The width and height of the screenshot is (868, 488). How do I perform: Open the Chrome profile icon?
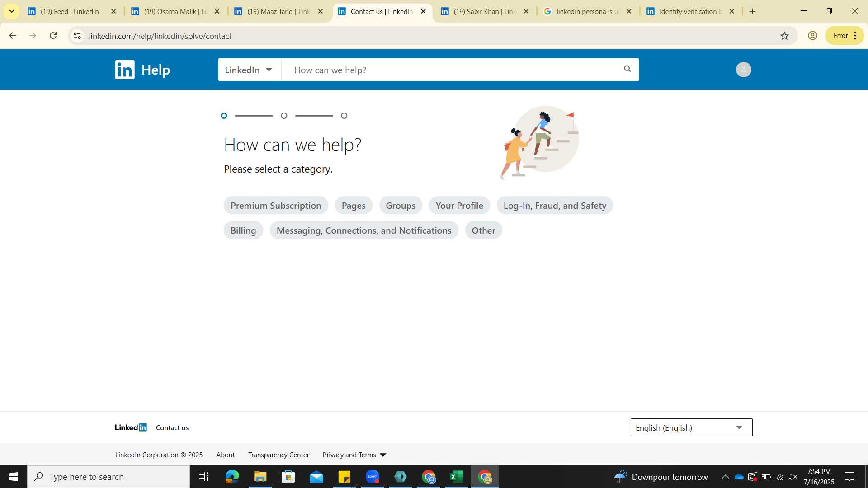click(812, 36)
